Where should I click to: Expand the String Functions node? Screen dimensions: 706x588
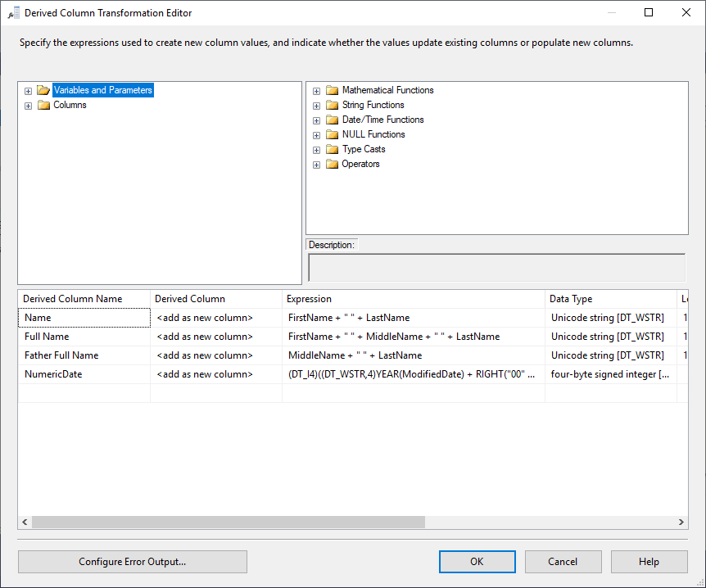(x=317, y=106)
